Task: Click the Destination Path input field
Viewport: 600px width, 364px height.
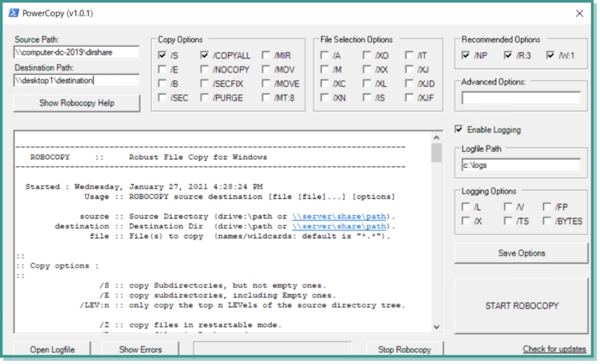Action: pyautogui.click(x=76, y=81)
